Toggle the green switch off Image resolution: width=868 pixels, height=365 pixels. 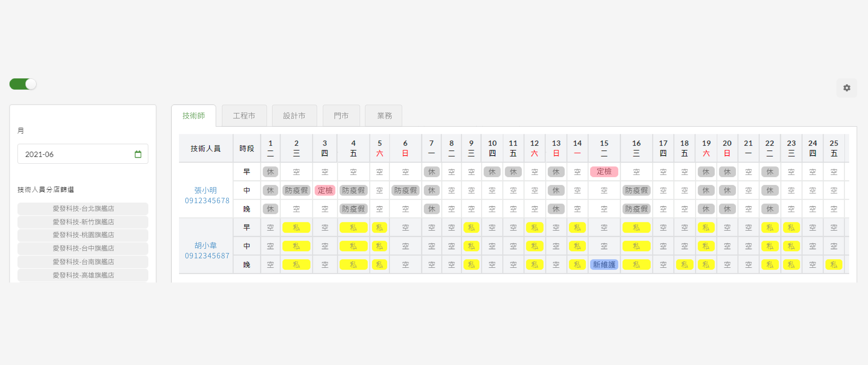pos(23,84)
